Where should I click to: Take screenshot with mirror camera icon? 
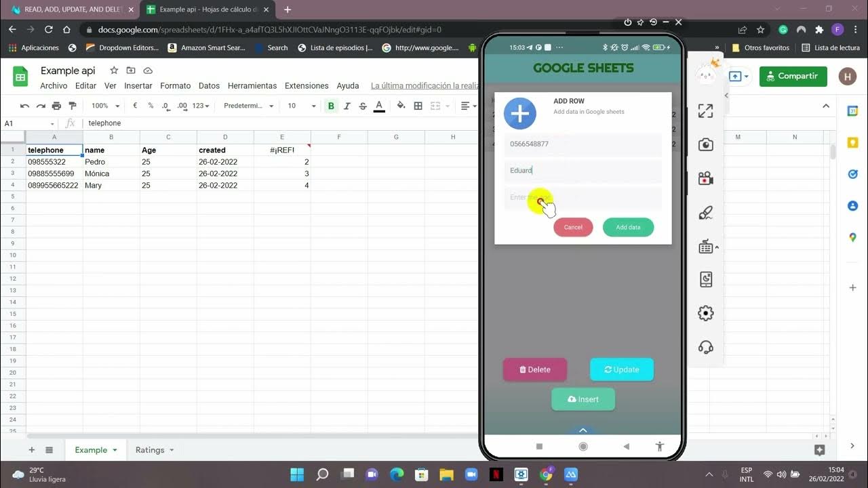click(x=705, y=144)
